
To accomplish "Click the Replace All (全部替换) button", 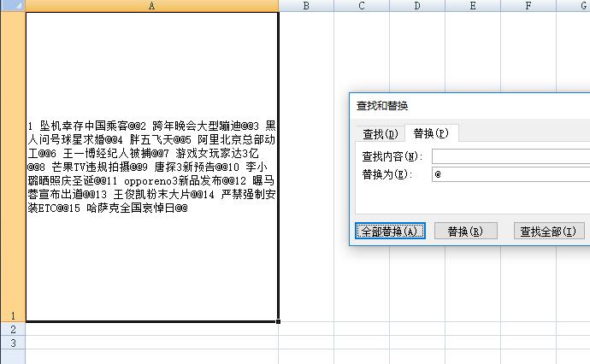I will pyautogui.click(x=390, y=231).
